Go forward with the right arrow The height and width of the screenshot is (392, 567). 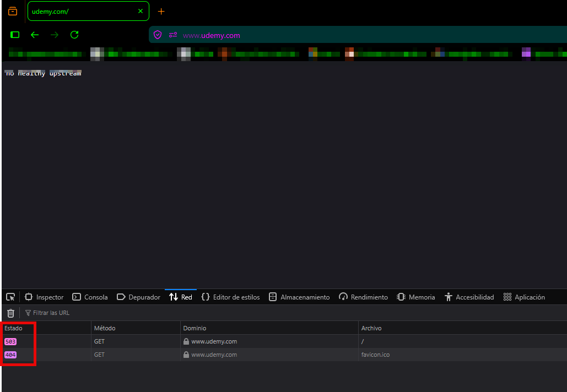click(x=55, y=35)
